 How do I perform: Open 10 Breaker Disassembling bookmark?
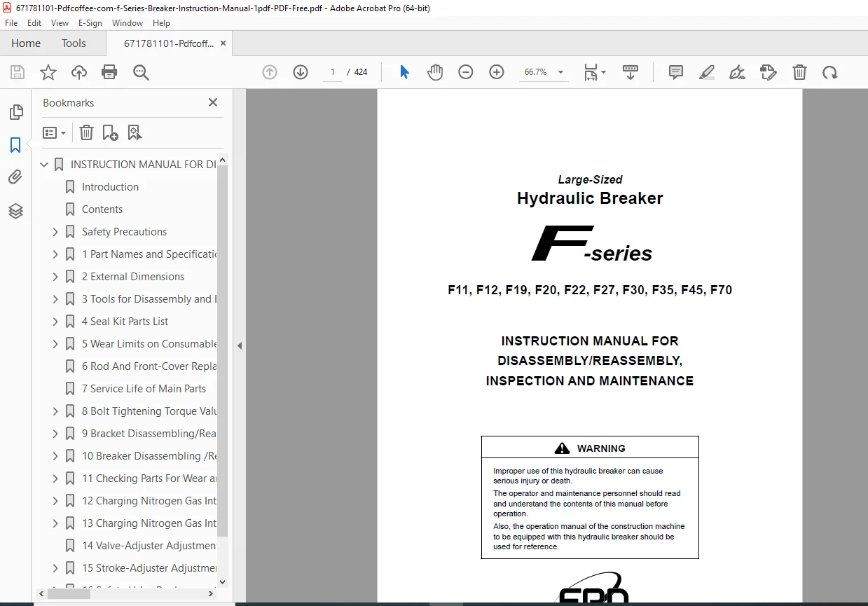click(x=149, y=456)
